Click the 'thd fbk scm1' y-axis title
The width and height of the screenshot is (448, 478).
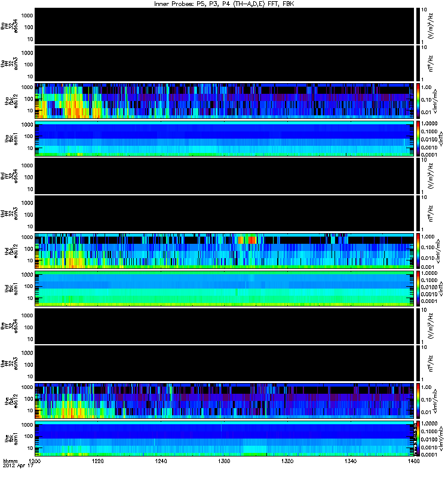tap(11, 289)
